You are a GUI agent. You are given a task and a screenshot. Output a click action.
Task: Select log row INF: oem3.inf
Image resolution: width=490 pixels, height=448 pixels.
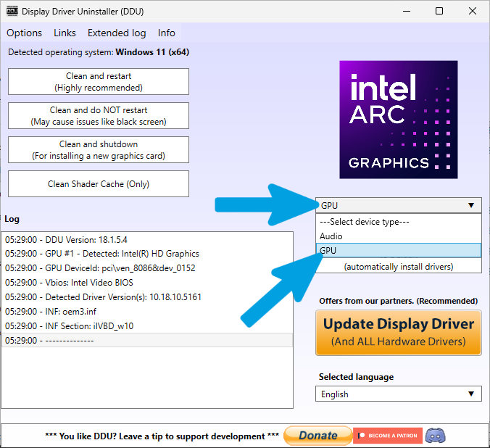(147, 312)
